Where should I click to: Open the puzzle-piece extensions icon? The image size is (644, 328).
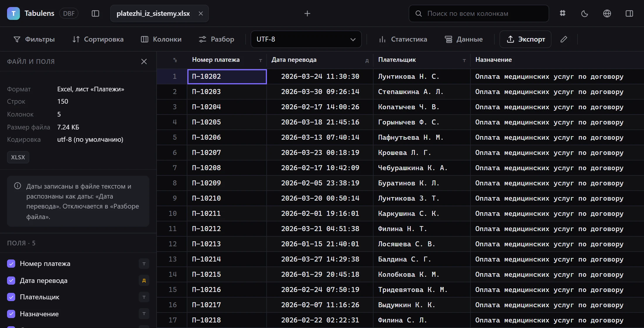click(563, 13)
